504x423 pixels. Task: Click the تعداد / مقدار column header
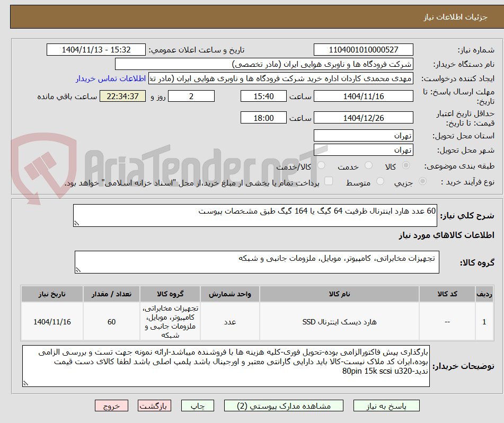point(111,294)
